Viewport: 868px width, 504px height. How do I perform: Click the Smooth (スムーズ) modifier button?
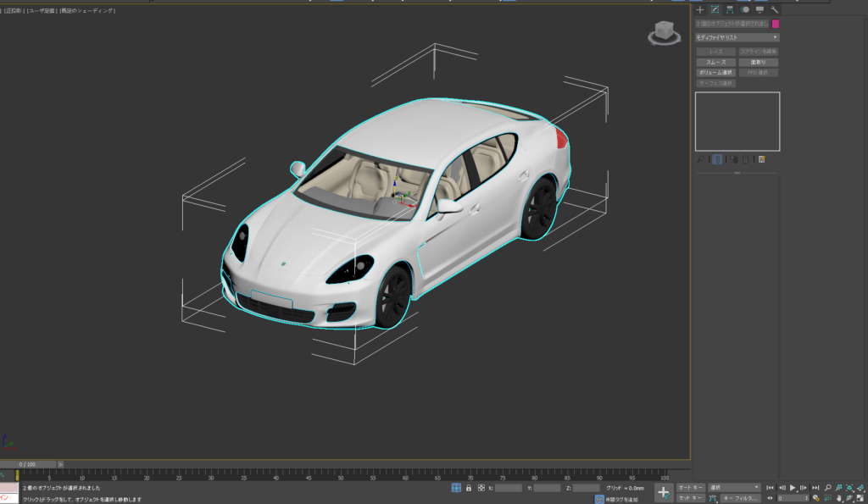click(715, 62)
